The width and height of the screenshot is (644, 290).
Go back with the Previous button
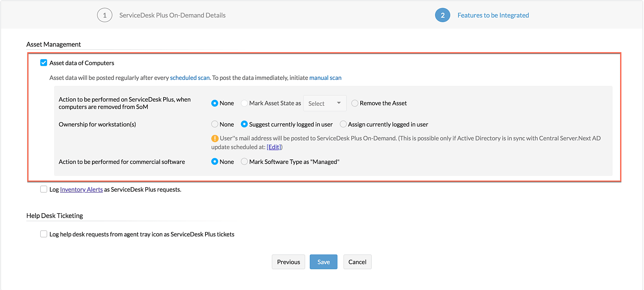point(288,262)
